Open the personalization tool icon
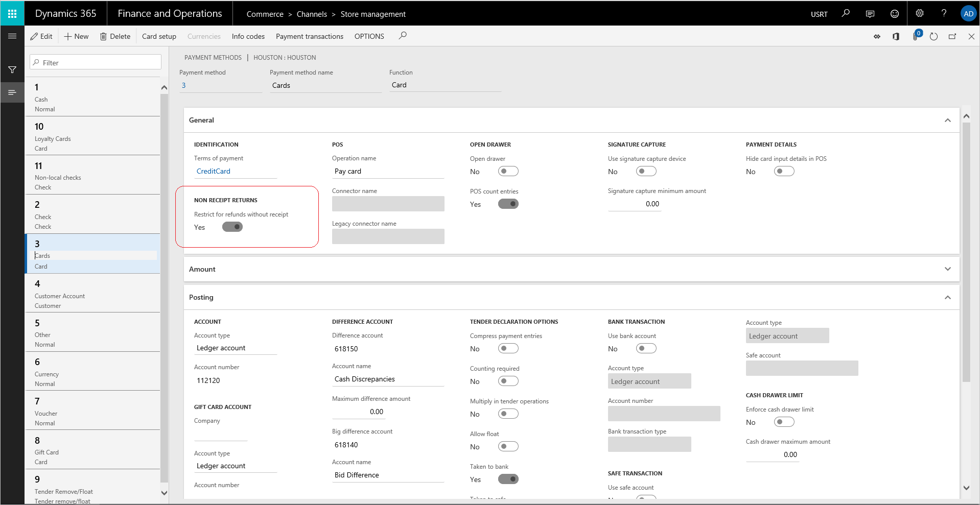The image size is (980, 505). point(877,36)
